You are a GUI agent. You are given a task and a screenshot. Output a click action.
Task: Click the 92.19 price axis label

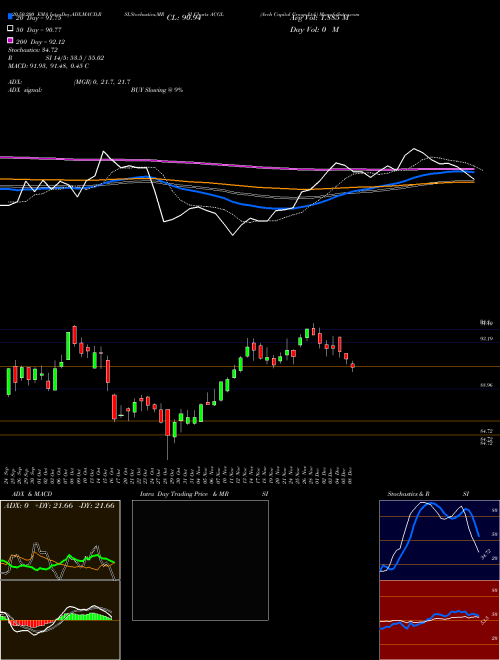(x=486, y=338)
